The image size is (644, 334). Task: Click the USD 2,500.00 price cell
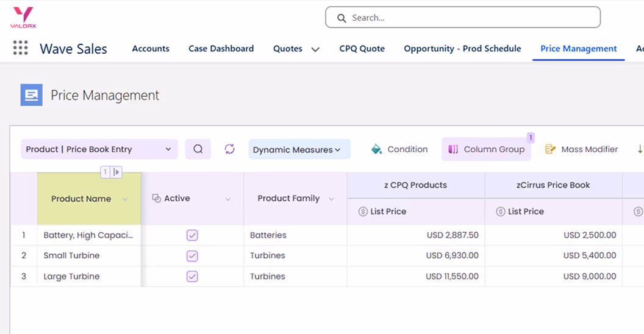(554, 235)
